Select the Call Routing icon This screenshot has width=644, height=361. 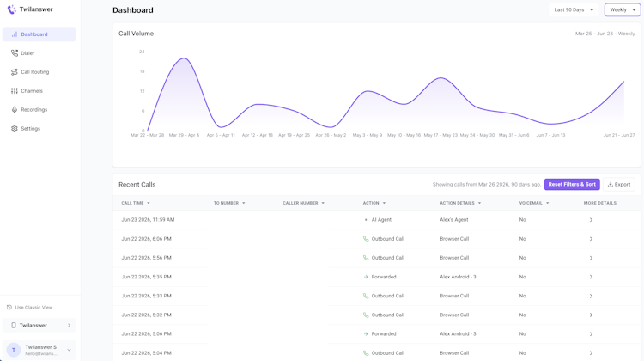(15, 72)
